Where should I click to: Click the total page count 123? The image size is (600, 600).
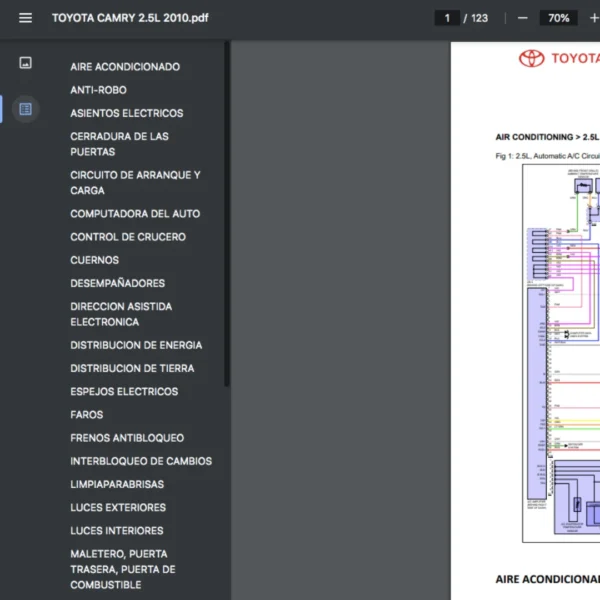(479, 18)
